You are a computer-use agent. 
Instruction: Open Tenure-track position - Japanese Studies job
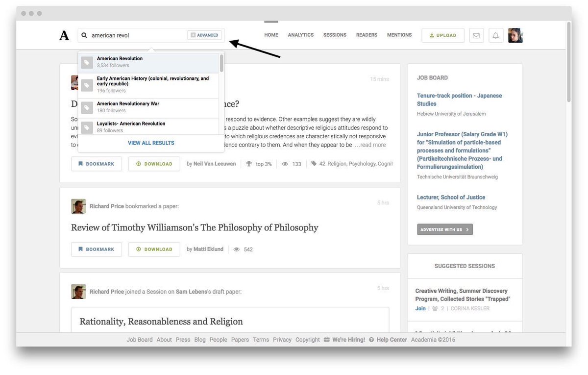(460, 100)
